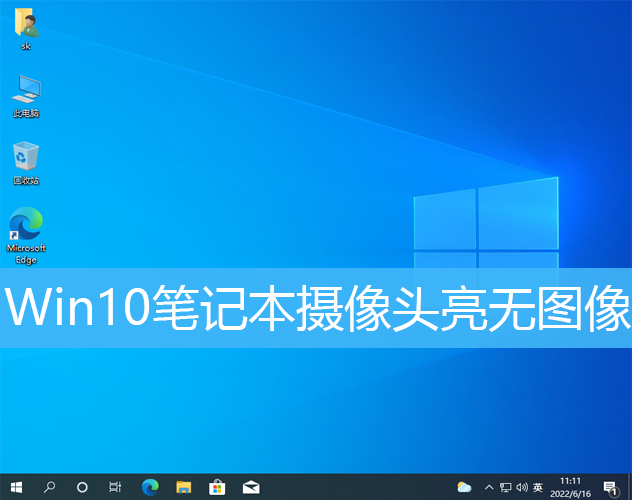Click the taskbar Search magnifier icon
This screenshot has width=632, height=500.
coord(49,487)
